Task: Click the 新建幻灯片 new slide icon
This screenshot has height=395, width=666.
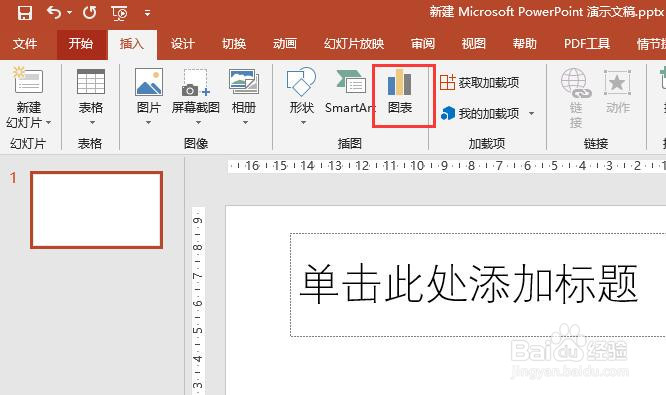Action: [28, 80]
